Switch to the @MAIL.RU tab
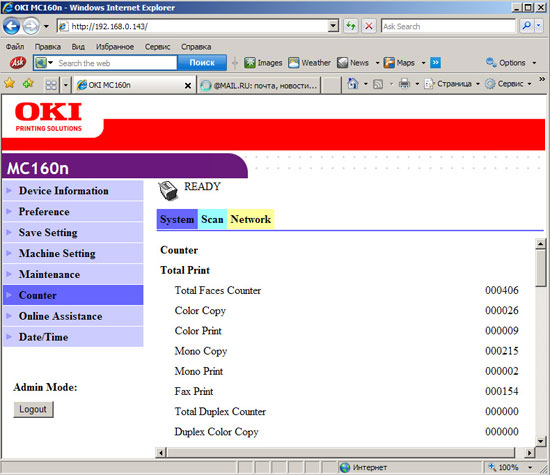 point(259,85)
